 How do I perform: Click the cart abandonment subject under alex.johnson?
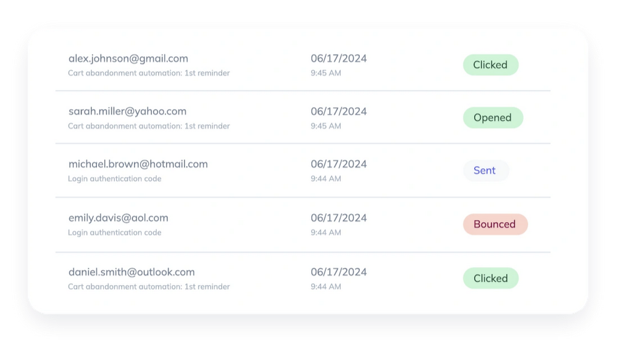pos(149,73)
